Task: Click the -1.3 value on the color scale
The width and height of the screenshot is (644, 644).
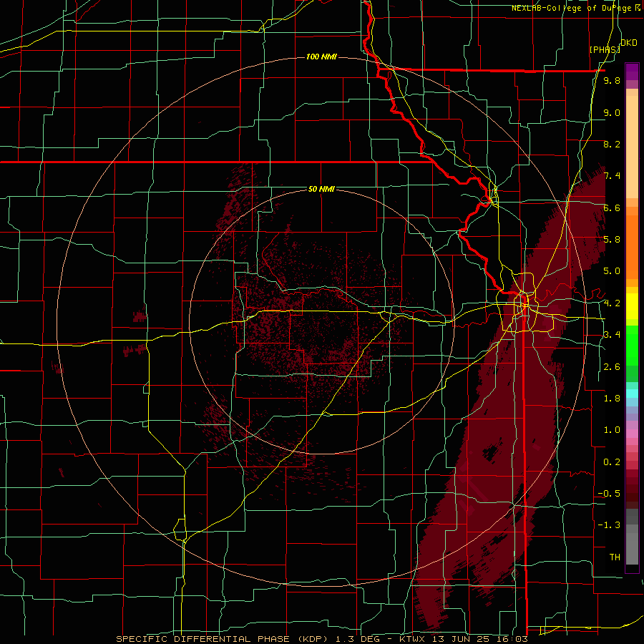Action: (x=609, y=525)
